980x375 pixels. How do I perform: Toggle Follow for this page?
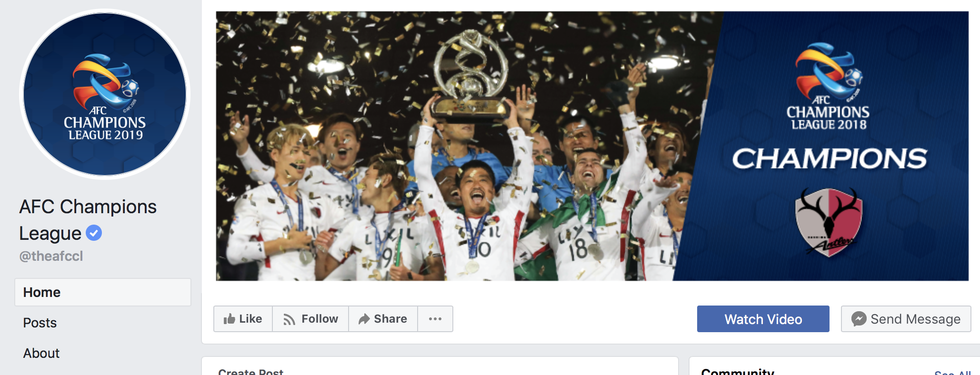point(310,319)
